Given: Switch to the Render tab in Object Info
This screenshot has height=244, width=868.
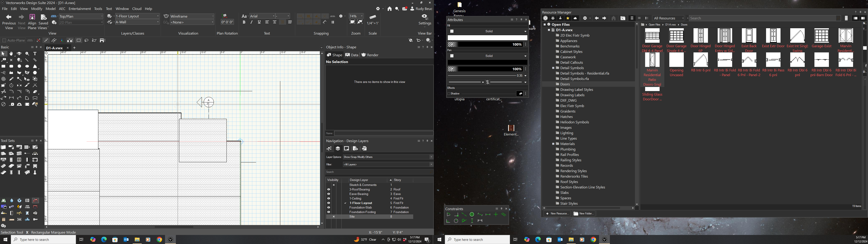Looking at the screenshot, I should 370,55.
